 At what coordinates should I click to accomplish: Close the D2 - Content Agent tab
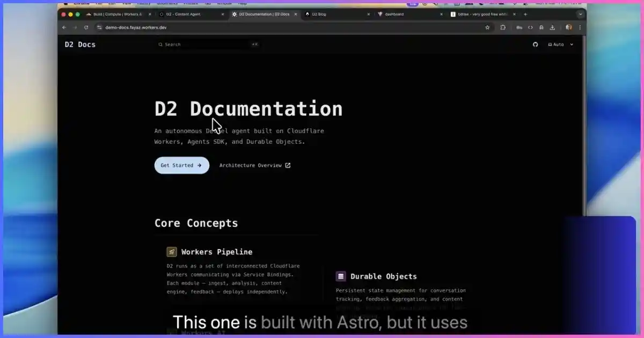tap(222, 14)
